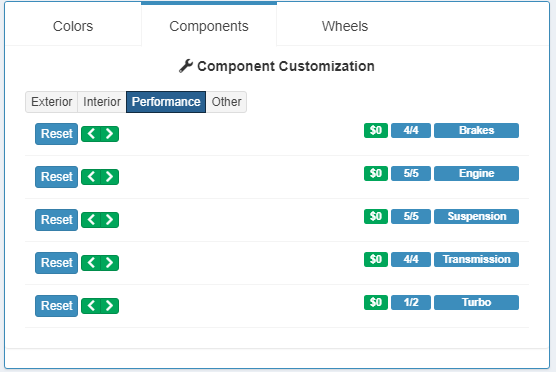Click the Engine label badge
556x372 pixels.
coord(476,173)
